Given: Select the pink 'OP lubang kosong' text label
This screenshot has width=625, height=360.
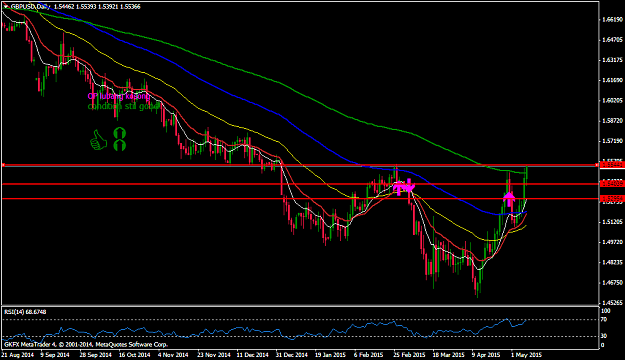Looking at the screenshot, I should tap(118, 96).
